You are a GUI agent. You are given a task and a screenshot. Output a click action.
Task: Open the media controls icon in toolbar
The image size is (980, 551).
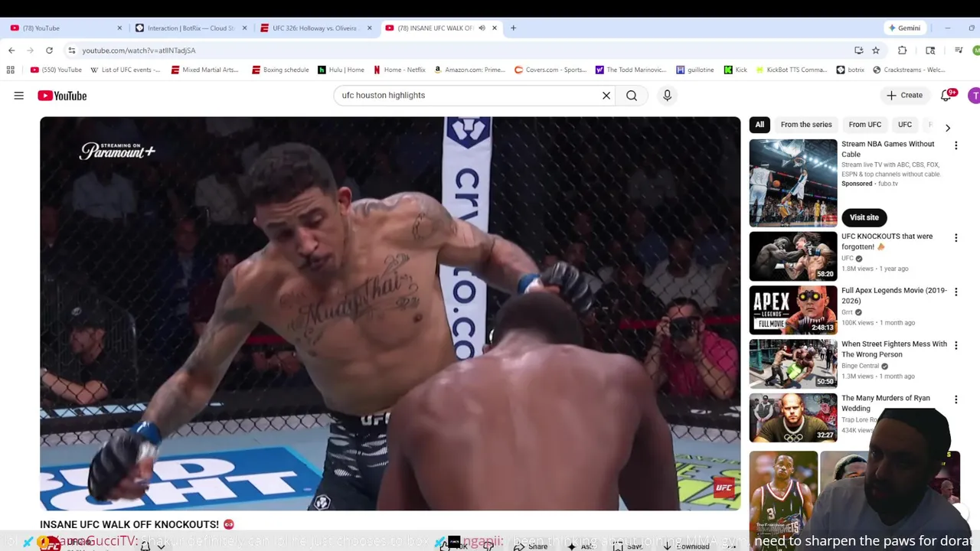pos(959,51)
